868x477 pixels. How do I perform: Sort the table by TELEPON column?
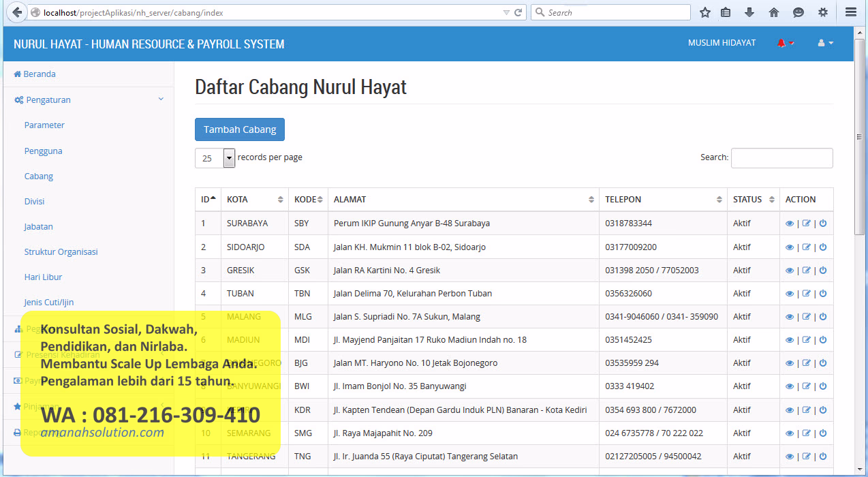click(663, 200)
